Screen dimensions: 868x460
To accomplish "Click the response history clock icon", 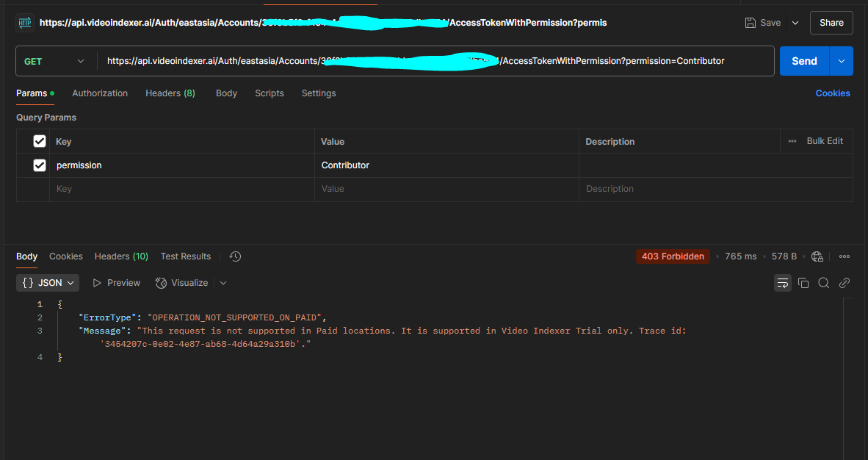I will click(235, 256).
